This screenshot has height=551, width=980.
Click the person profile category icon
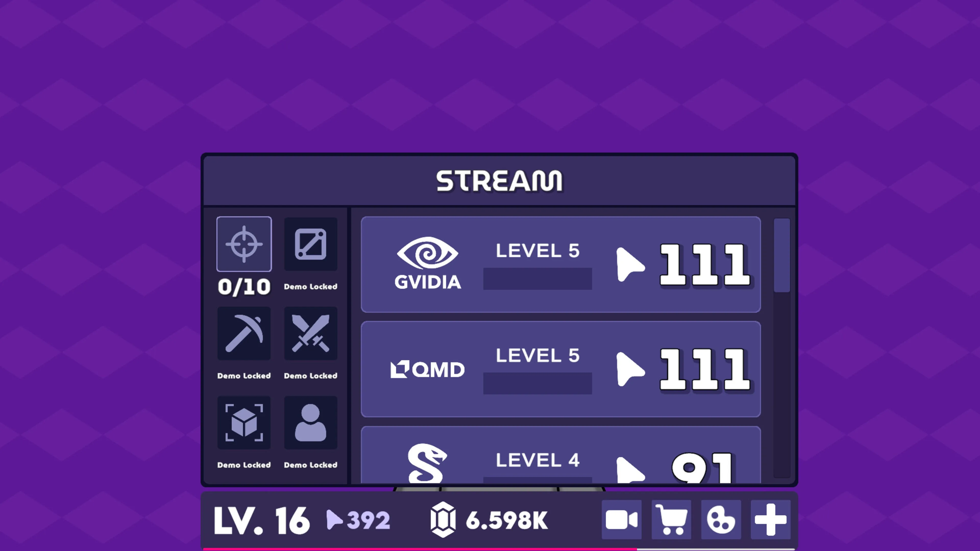(x=310, y=422)
